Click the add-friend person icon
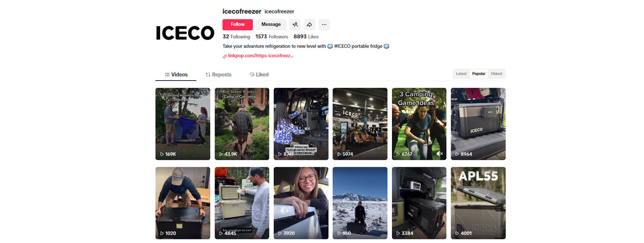This screenshot has height=243, width=644. pos(295,25)
